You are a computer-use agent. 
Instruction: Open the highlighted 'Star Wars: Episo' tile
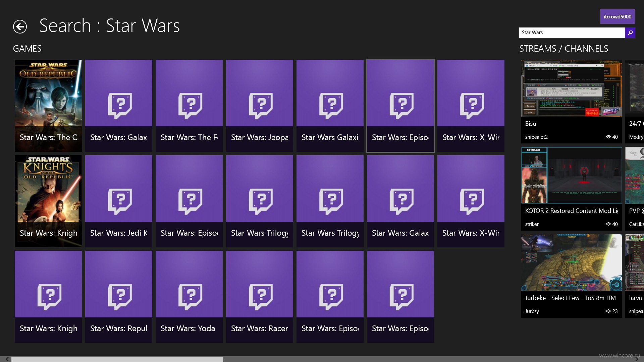(x=400, y=106)
